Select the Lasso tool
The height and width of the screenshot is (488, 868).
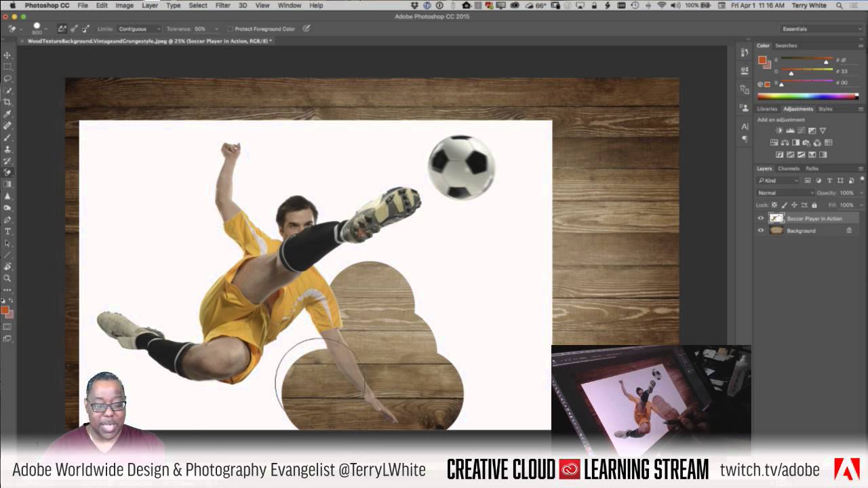tap(7, 79)
